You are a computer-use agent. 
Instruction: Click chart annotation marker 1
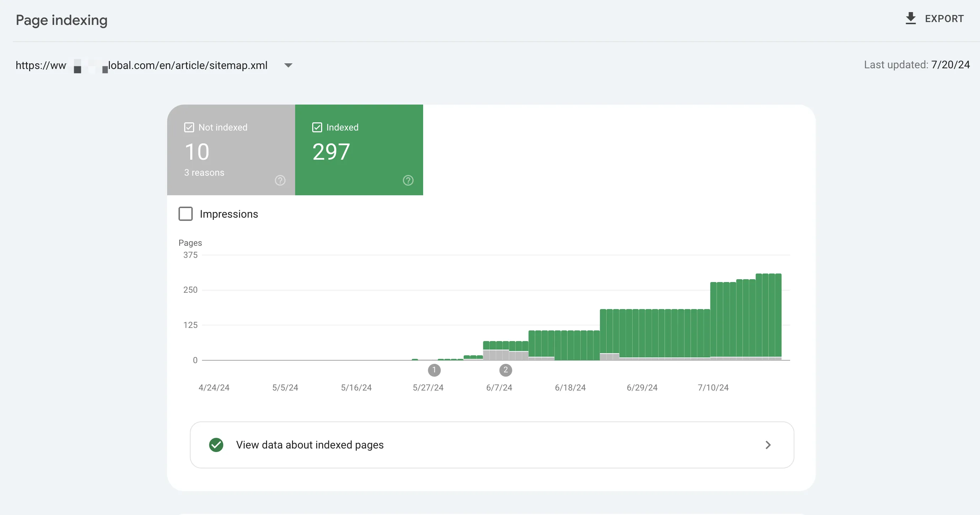[434, 370]
